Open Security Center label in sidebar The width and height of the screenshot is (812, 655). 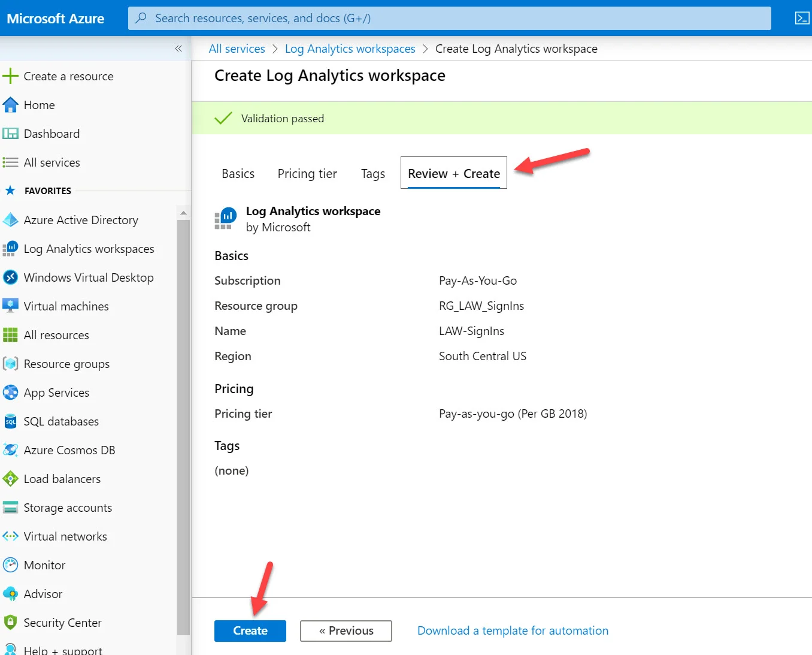(x=63, y=623)
